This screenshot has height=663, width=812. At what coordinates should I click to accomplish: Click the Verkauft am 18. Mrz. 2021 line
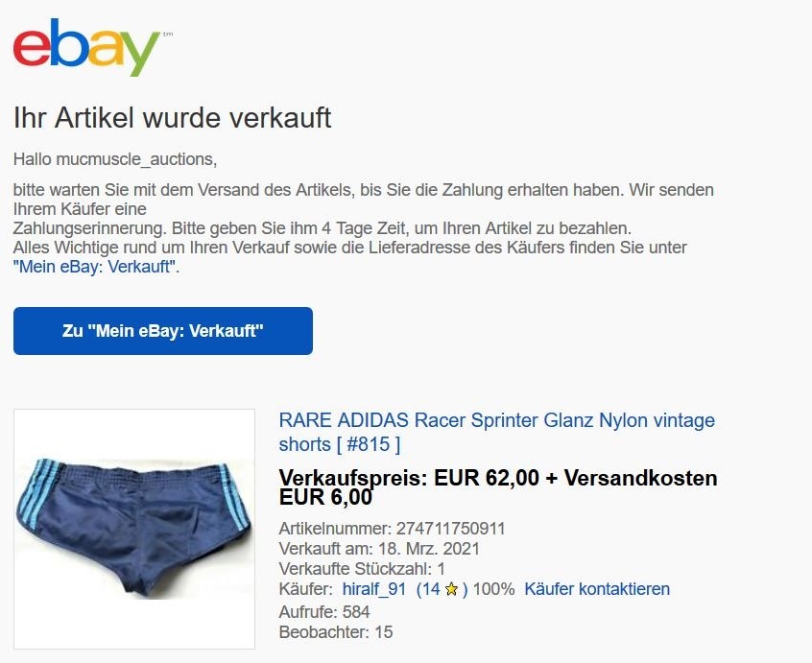point(379,549)
